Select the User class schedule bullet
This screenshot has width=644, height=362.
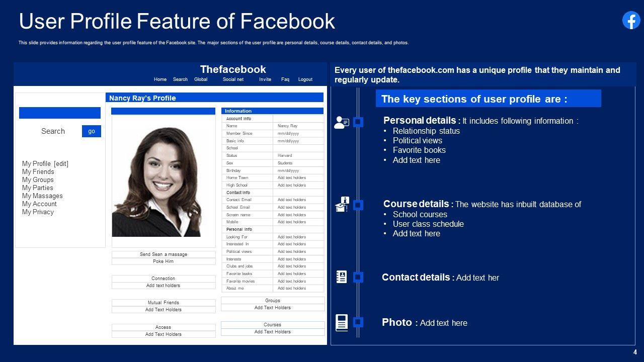428,224
